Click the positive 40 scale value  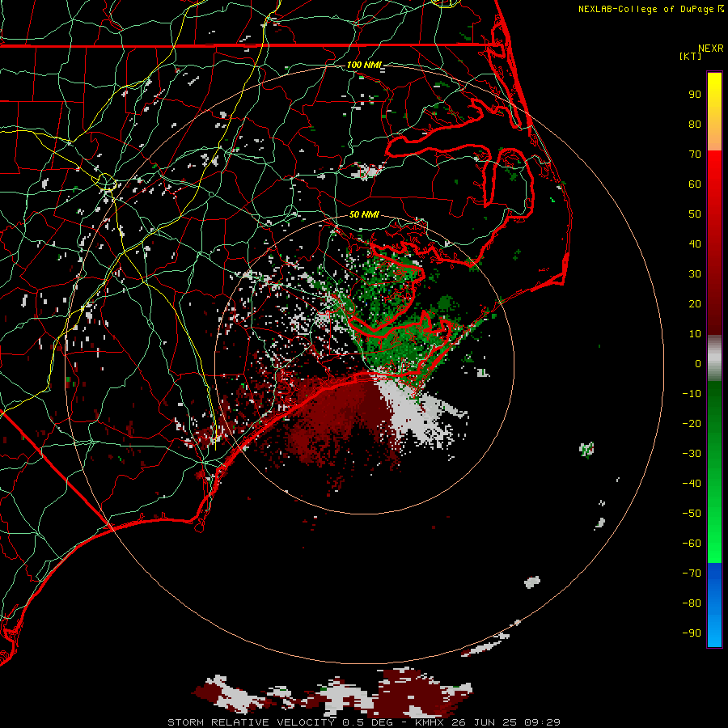coord(695,243)
